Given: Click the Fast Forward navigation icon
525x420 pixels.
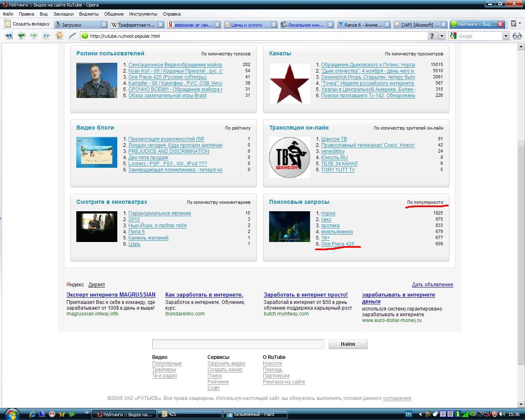Looking at the screenshot, I should tap(46, 36).
